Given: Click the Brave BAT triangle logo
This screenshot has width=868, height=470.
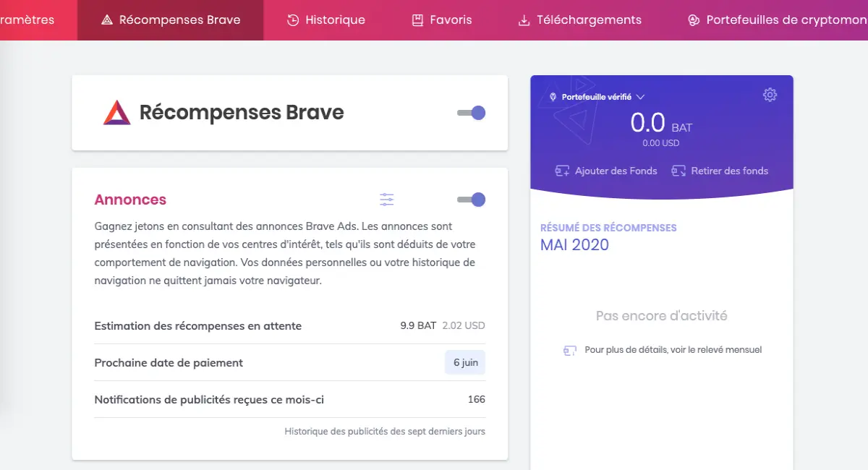Looking at the screenshot, I should click(x=116, y=113).
